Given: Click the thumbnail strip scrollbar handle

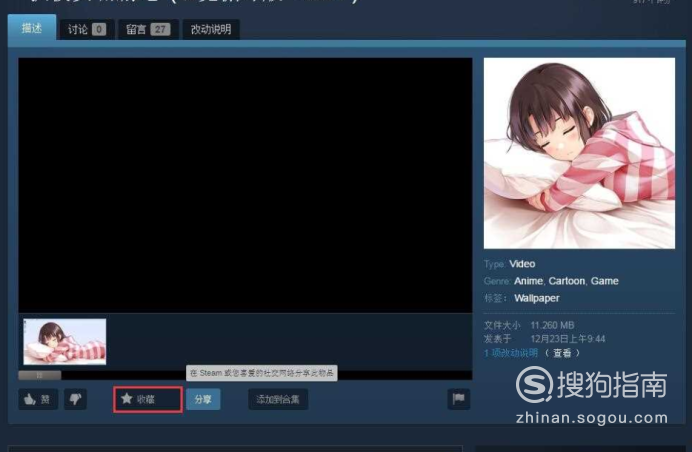Looking at the screenshot, I should (x=40, y=375).
